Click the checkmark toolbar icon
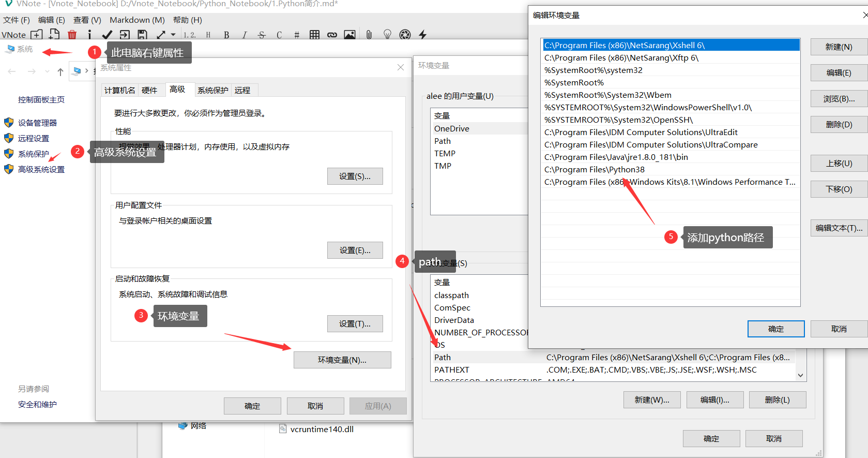Screen dimensions: 868x458 tap(107, 35)
